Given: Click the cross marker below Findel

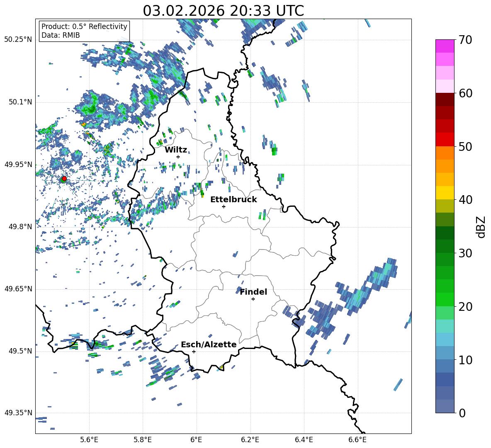Looking at the screenshot, I should coord(253,299).
